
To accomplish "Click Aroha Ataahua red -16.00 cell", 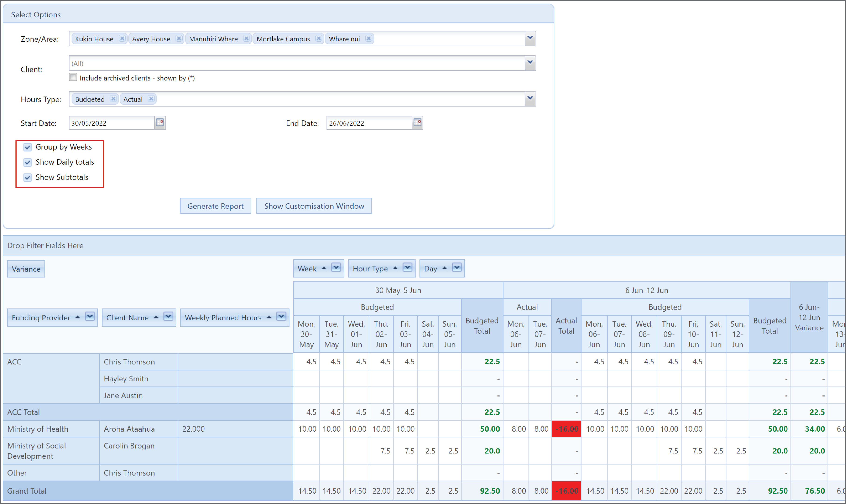I will click(566, 429).
